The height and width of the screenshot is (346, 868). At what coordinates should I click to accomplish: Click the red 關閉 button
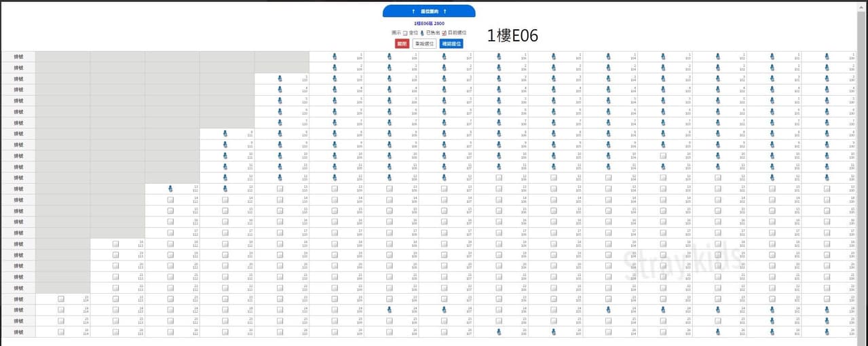pos(402,43)
